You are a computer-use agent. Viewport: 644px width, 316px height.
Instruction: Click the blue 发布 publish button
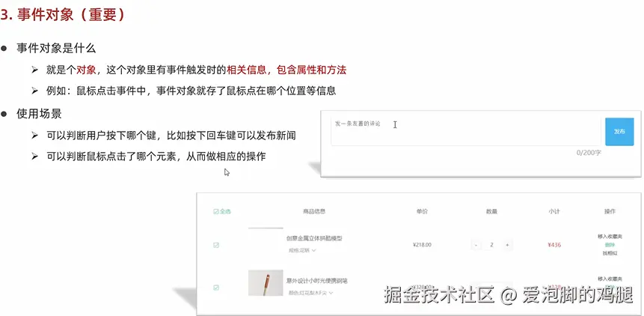[619, 132]
